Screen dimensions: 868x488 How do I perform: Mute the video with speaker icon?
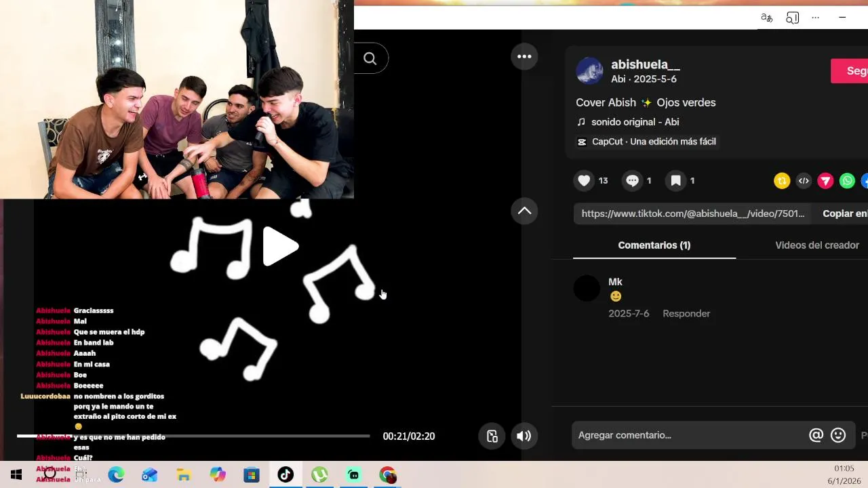[524, 436]
